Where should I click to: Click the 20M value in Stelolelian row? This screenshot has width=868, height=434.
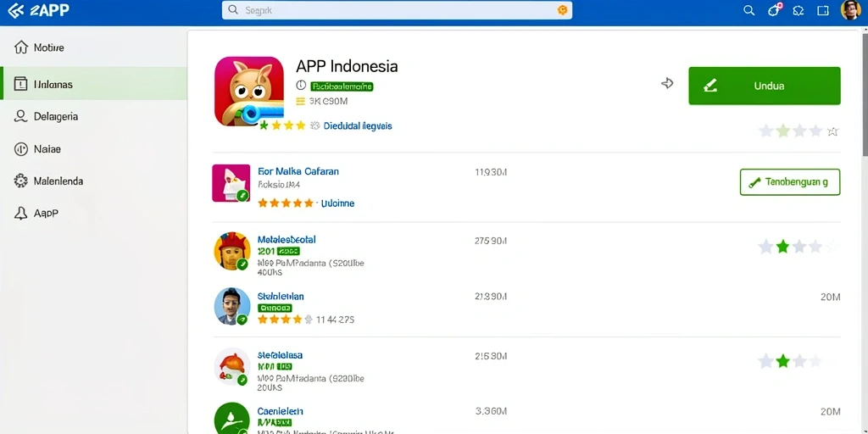point(831,298)
